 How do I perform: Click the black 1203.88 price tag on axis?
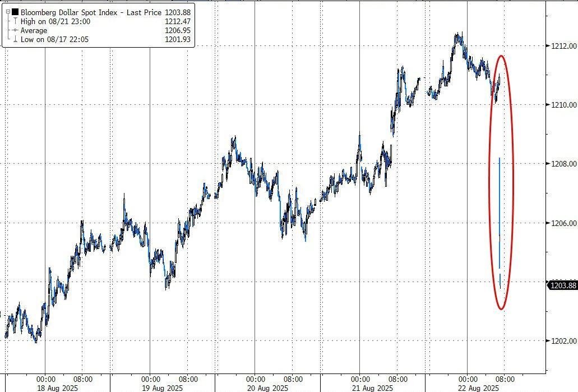pyautogui.click(x=562, y=285)
